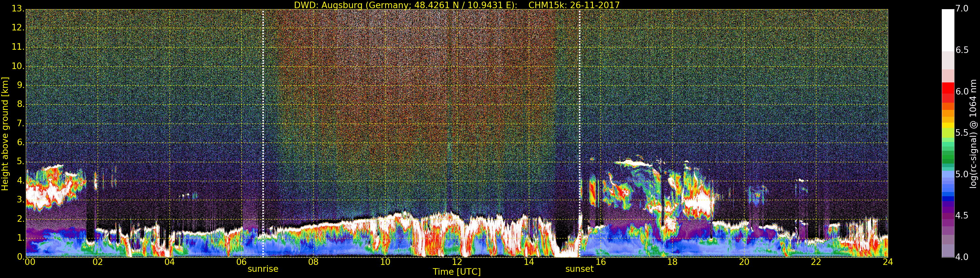The image size is (980, 278).
Task: Click the 13 km tick on height axis
Action: coord(18,9)
